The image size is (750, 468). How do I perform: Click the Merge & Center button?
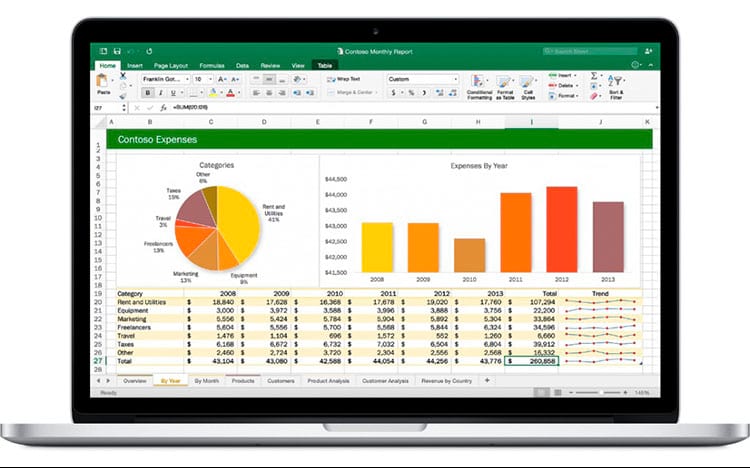click(x=353, y=92)
